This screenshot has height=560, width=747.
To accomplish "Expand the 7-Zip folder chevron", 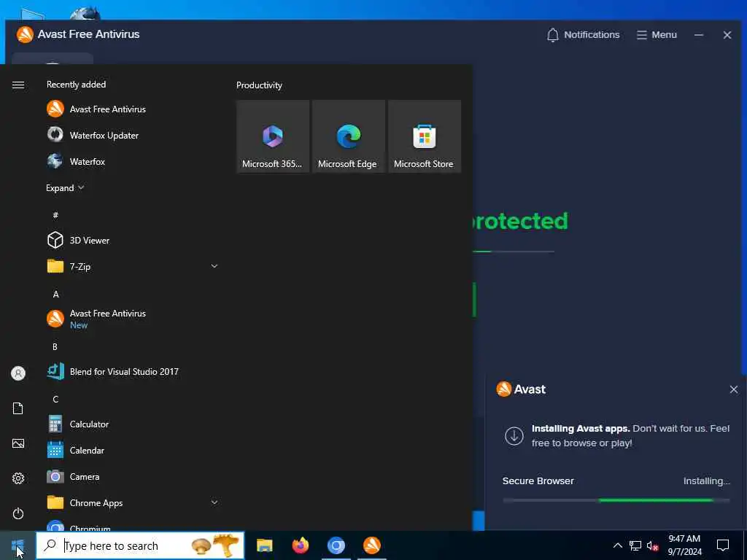I will [x=214, y=266].
